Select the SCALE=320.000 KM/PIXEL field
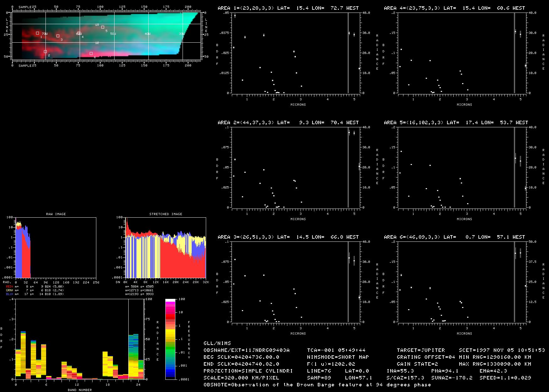This screenshot has width=549, height=392. (241, 378)
